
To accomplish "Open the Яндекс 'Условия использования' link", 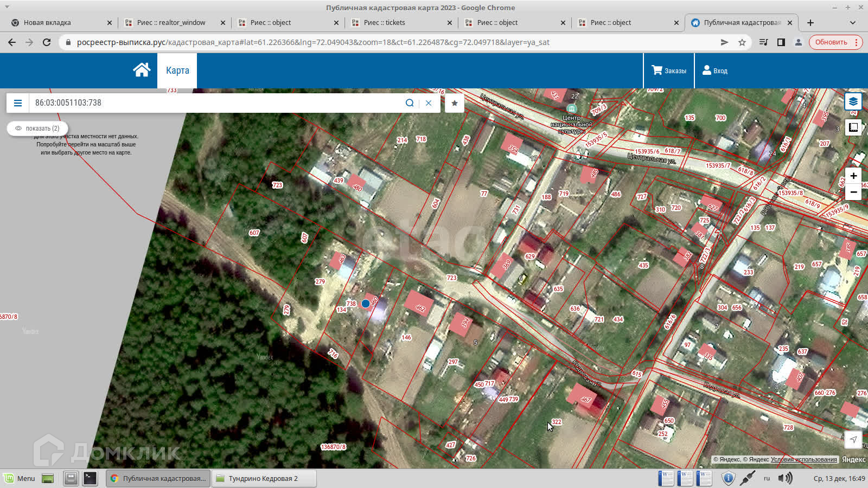I will [x=803, y=459].
